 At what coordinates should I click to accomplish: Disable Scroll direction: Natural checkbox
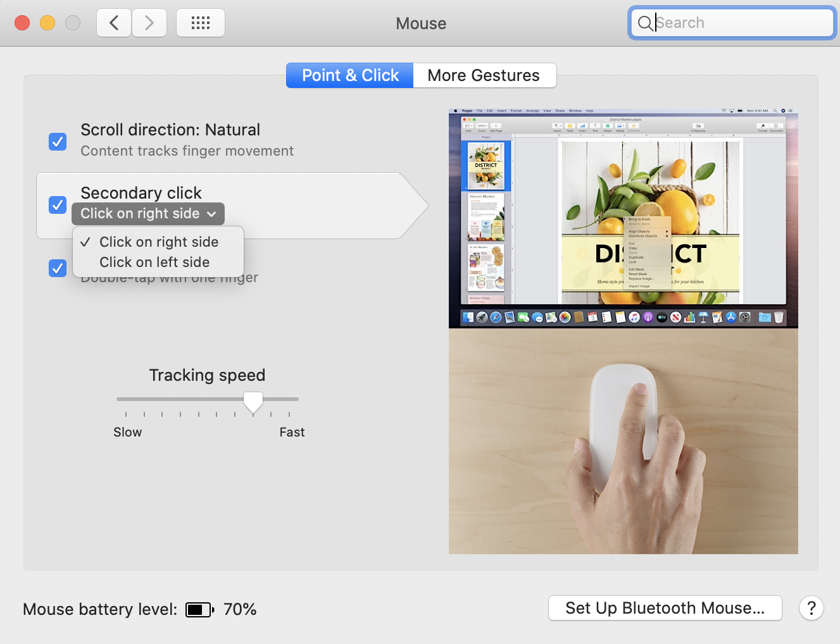coord(58,142)
